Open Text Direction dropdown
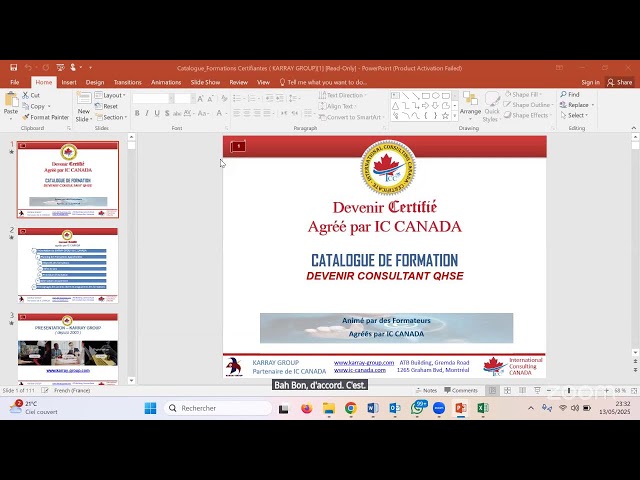This screenshot has height=480, width=640. click(x=343, y=95)
